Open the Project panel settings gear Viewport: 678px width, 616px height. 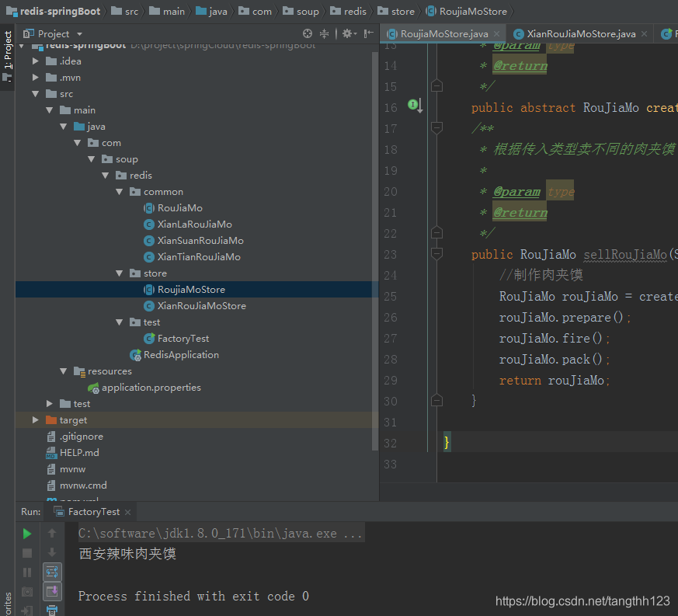(349, 33)
